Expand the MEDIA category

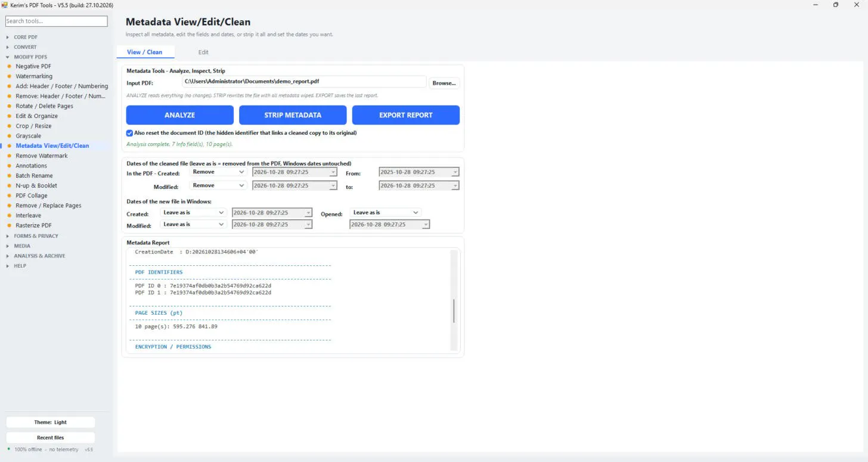pos(22,246)
